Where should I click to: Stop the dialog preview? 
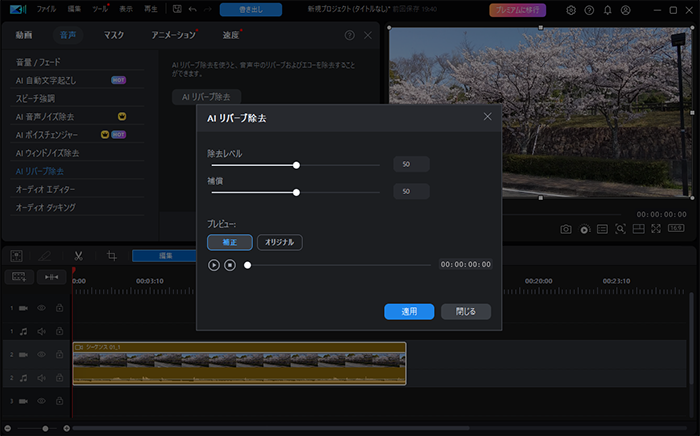[230, 265]
